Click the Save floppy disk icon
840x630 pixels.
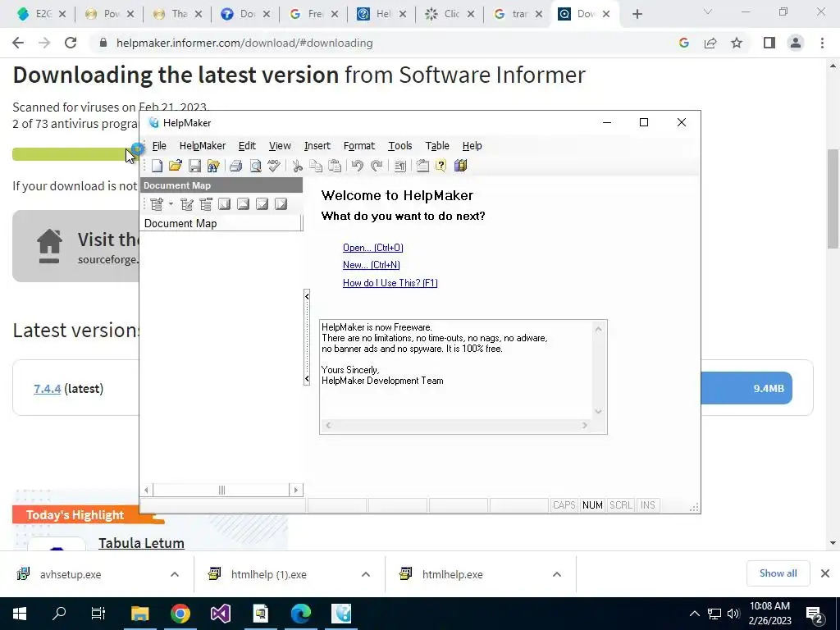194,166
